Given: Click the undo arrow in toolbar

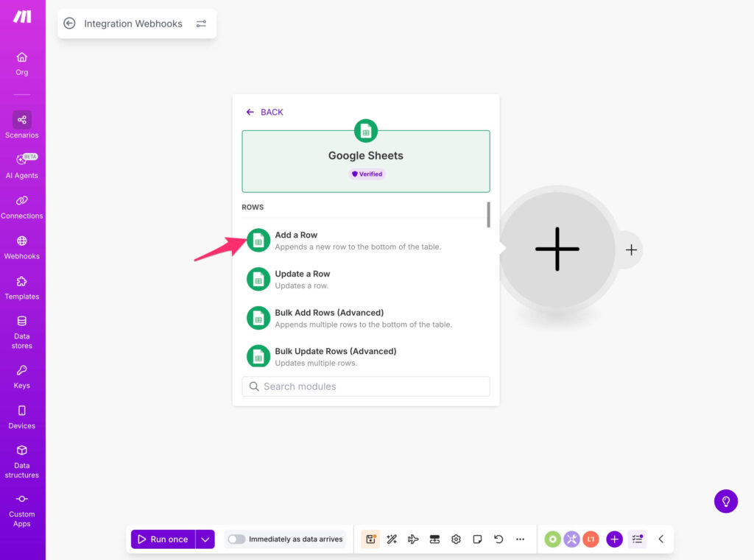Looking at the screenshot, I should (x=498, y=539).
